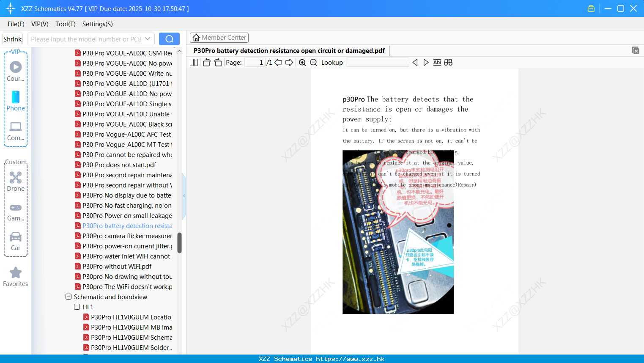Click the XZZ Schematics logo icon
This screenshot has width=644, height=363.
(11, 8)
